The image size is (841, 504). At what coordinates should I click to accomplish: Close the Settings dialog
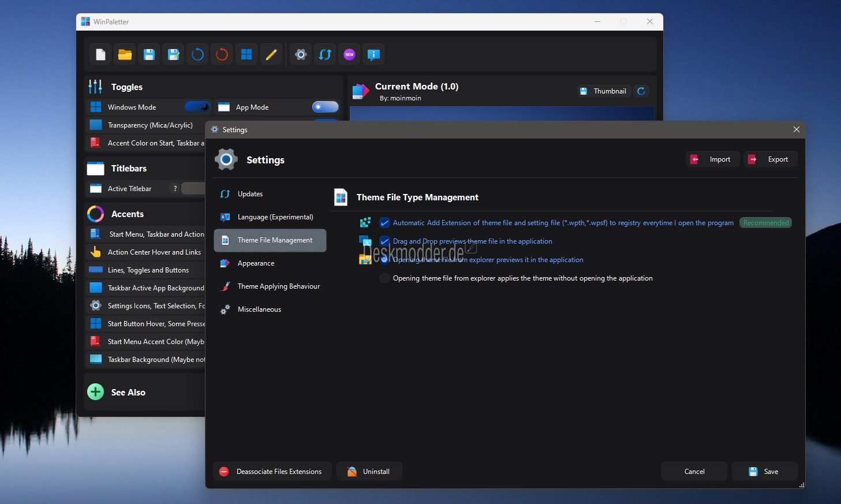point(797,130)
